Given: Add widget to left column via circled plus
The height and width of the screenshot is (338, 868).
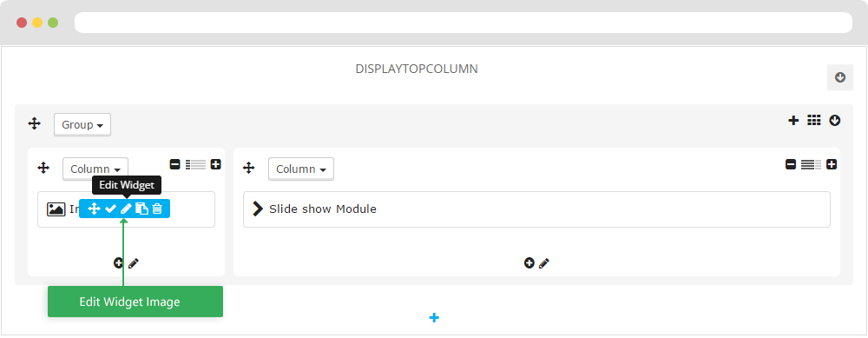Looking at the screenshot, I should 118,263.
